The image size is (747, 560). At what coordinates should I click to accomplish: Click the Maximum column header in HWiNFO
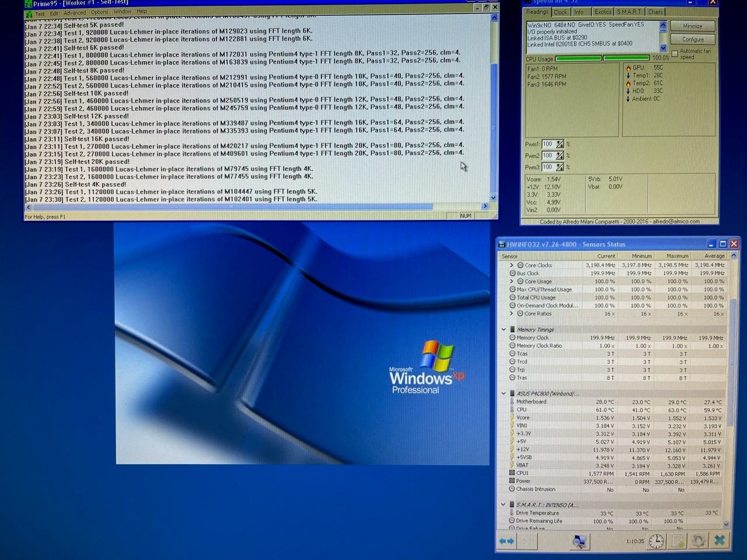pyautogui.click(x=672, y=256)
